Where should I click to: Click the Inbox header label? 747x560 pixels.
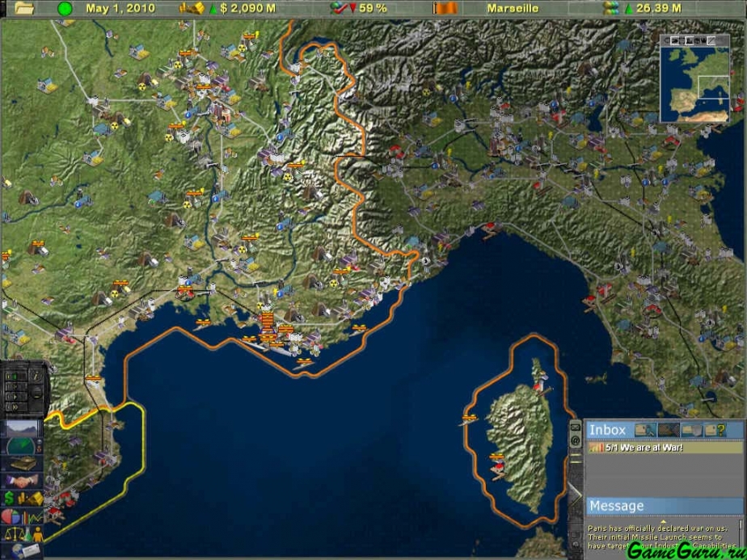[x=608, y=430]
